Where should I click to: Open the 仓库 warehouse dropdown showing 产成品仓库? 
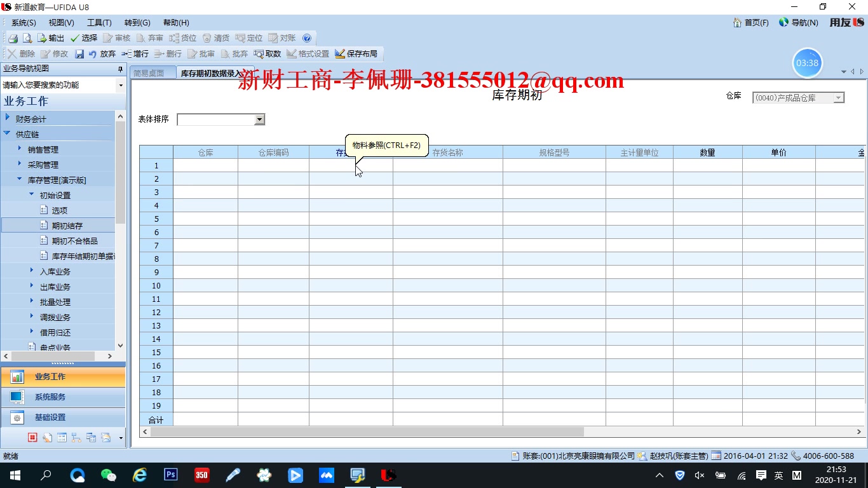[x=837, y=97]
